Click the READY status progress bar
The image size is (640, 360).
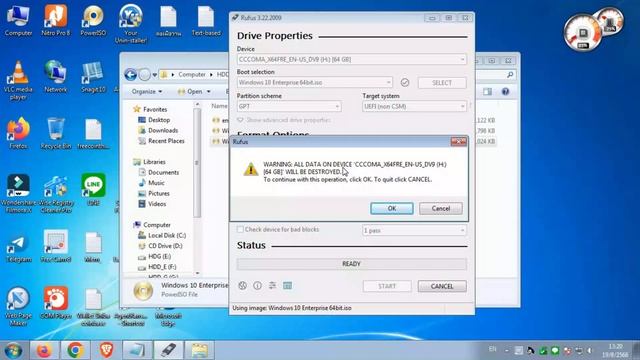click(x=351, y=264)
